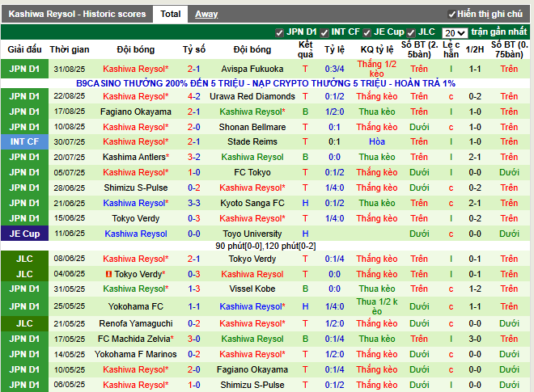Open FC Tokyo team link
The image size is (534, 392).
pyautogui.click(x=252, y=172)
